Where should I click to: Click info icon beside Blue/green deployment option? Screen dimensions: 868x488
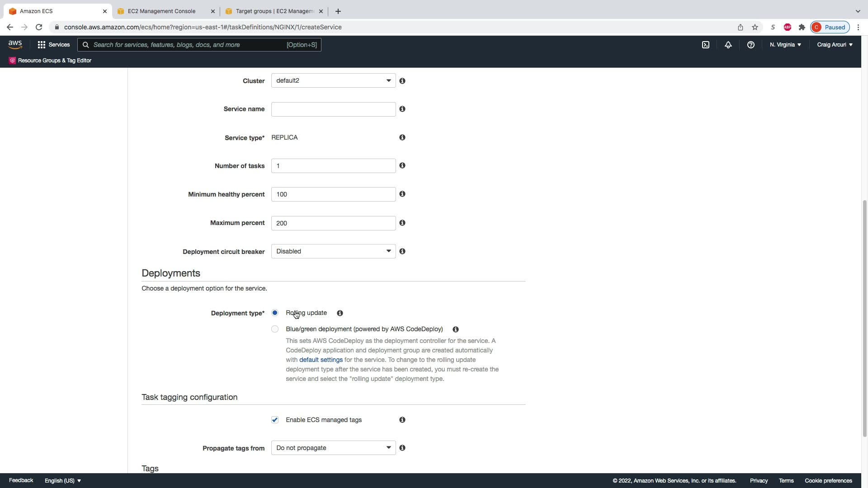pos(455,329)
